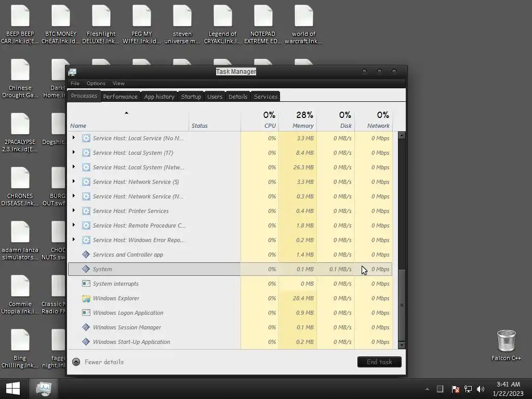532x399 pixels.
Task: Expand Service Host: Windows Error Repo... row
Action: [x=74, y=240]
